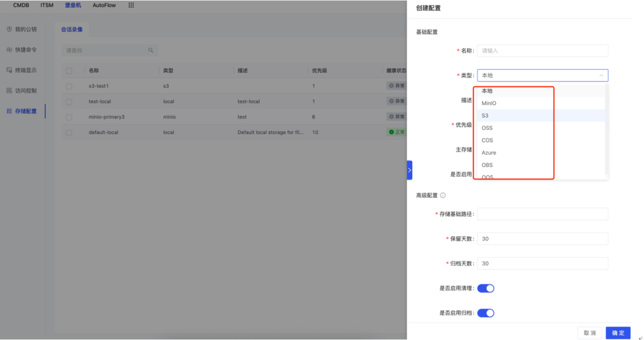Collapse the 类型 dropdown via its arrow

click(x=601, y=76)
